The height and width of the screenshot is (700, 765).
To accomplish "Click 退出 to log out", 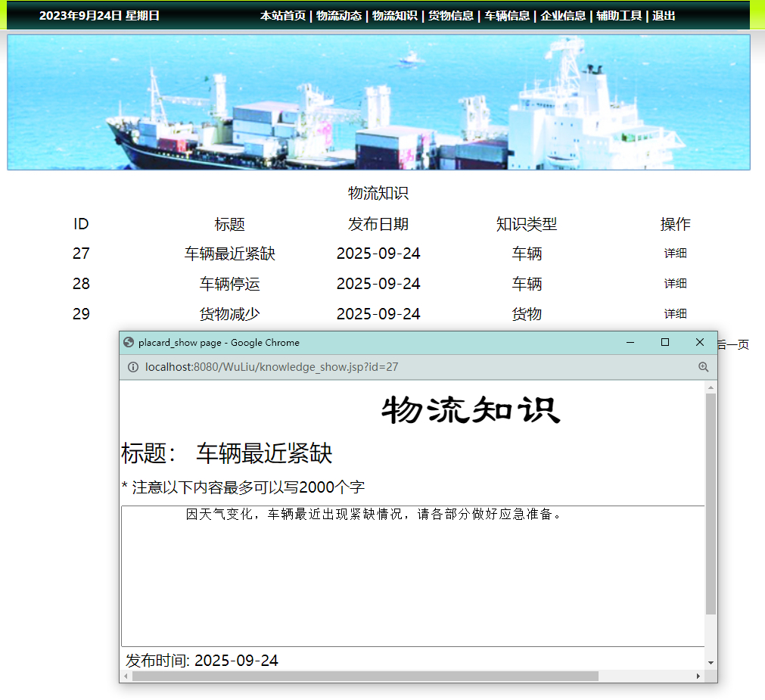I will [x=664, y=14].
